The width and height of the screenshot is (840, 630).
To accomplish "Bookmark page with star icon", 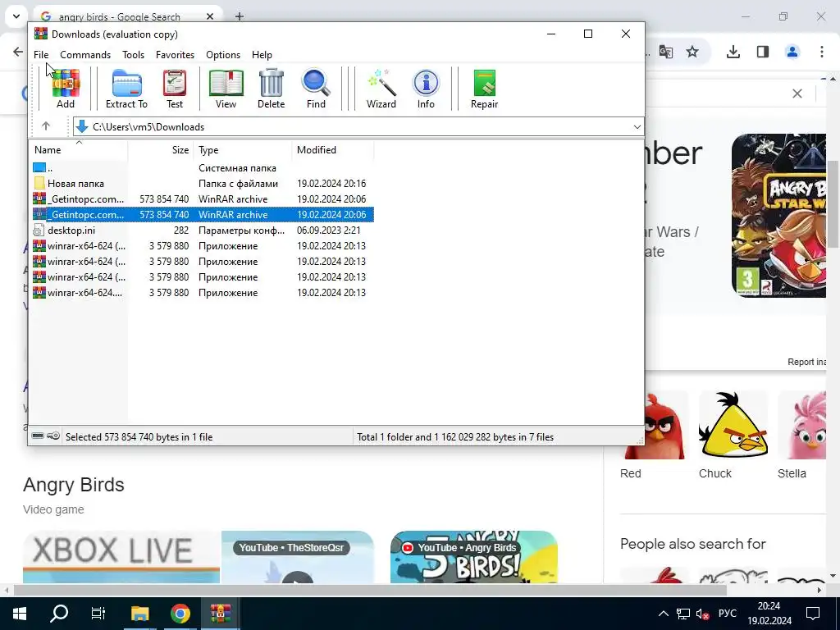I will click(x=692, y=52).
